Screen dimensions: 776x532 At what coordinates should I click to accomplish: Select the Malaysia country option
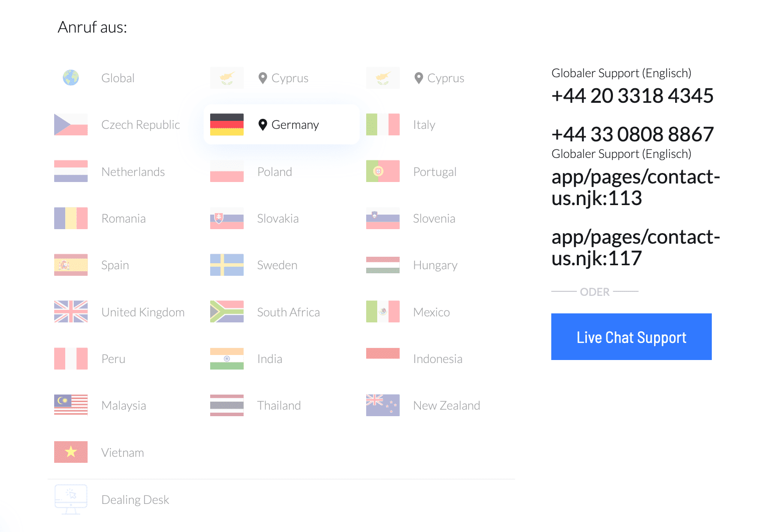point(123,406)
